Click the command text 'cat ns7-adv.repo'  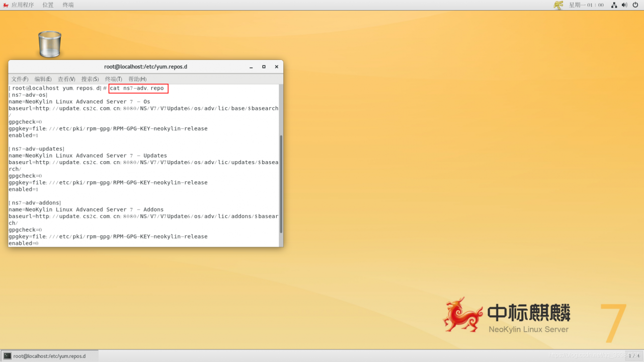tap(137, 88)
